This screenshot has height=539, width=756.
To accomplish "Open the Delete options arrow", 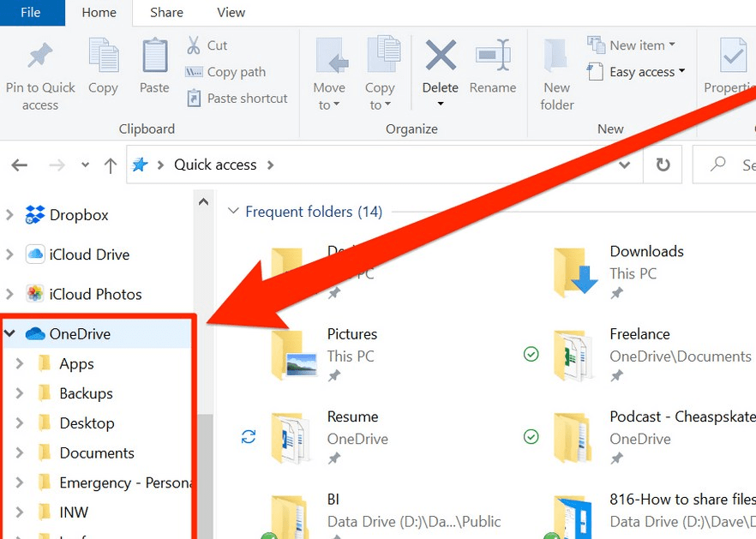I will click(441, 104).
